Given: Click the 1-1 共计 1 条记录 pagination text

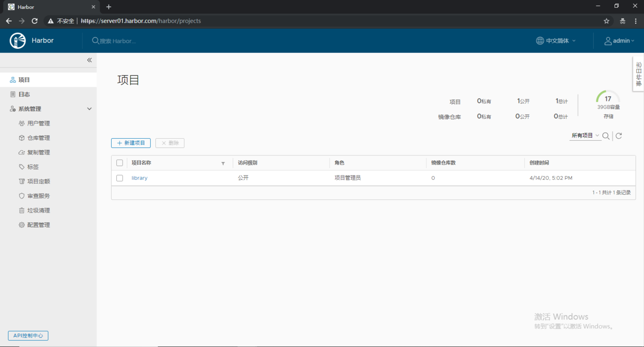Looking at the screenshot, I should tap(611, 193).
